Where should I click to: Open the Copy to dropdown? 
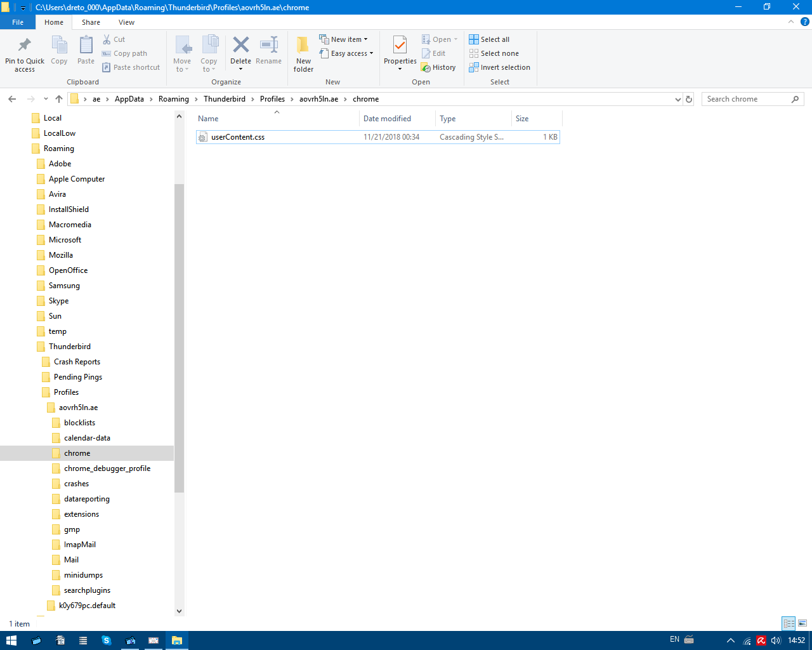209,65
